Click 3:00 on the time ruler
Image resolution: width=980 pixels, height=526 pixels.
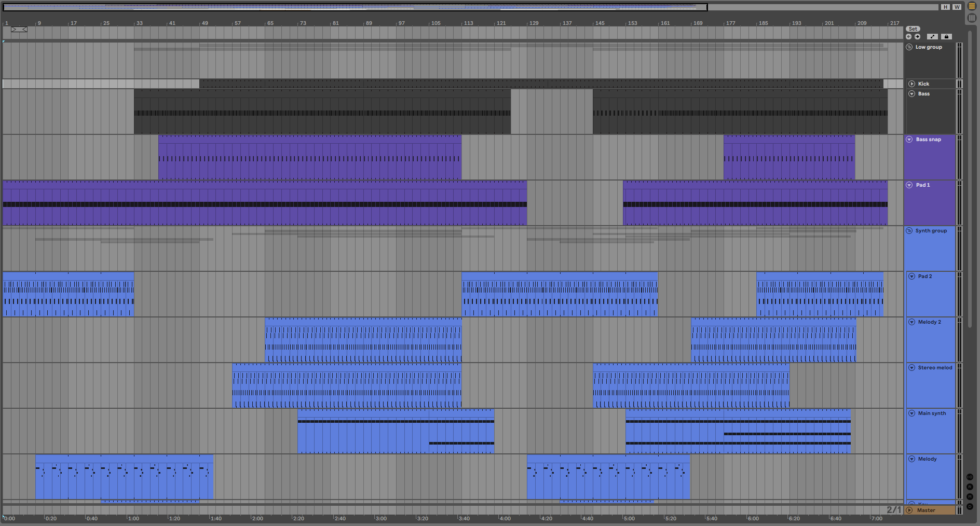point(381,518)
